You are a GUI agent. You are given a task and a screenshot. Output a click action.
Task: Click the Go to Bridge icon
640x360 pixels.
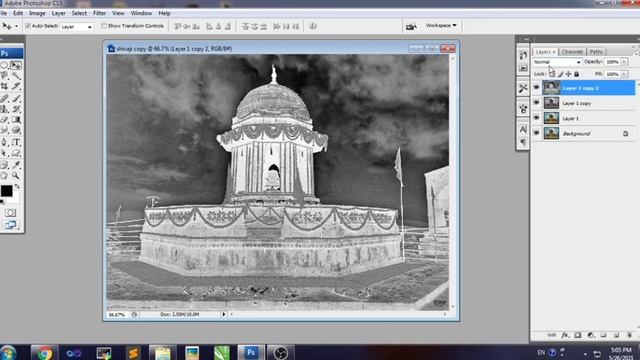tap(411, 26)
